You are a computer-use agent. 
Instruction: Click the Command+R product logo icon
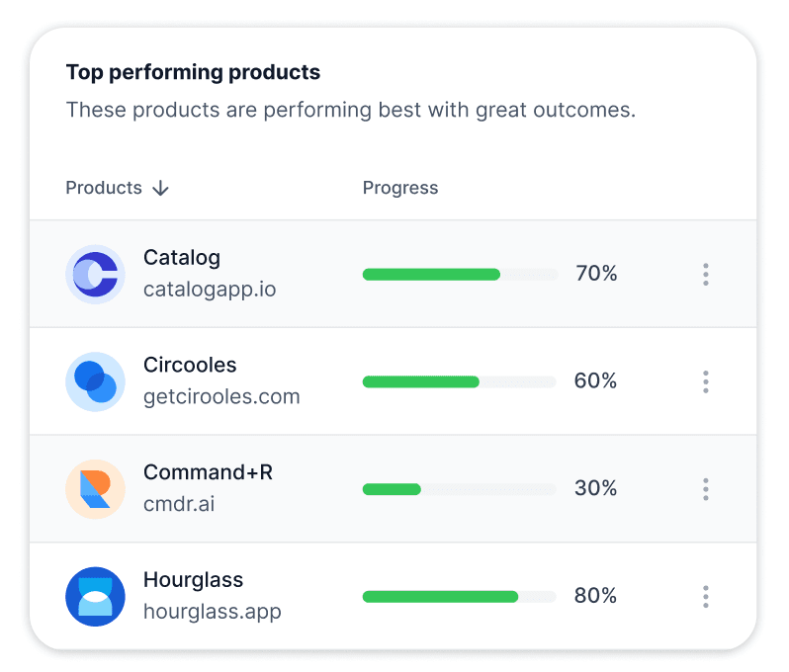click(95, 489)
